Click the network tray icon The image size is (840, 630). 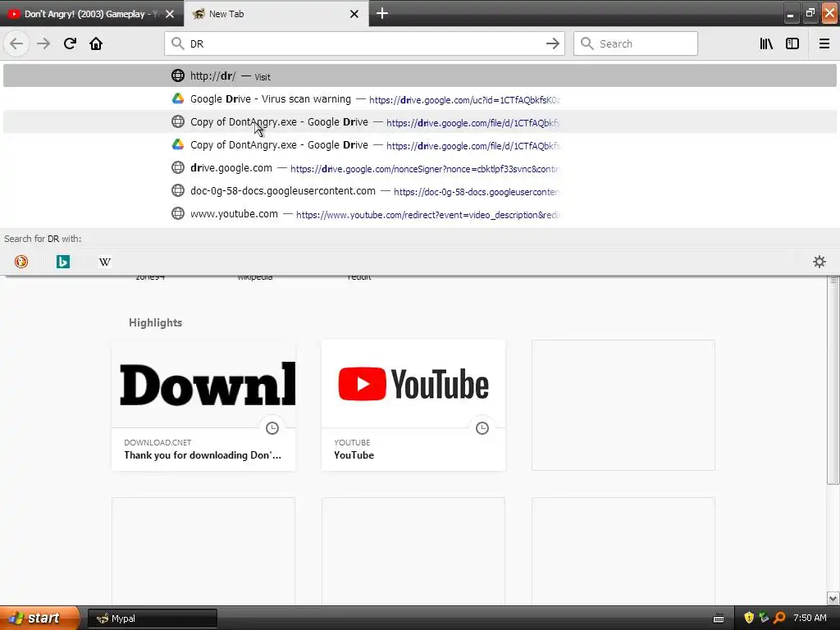coord(764,618)
